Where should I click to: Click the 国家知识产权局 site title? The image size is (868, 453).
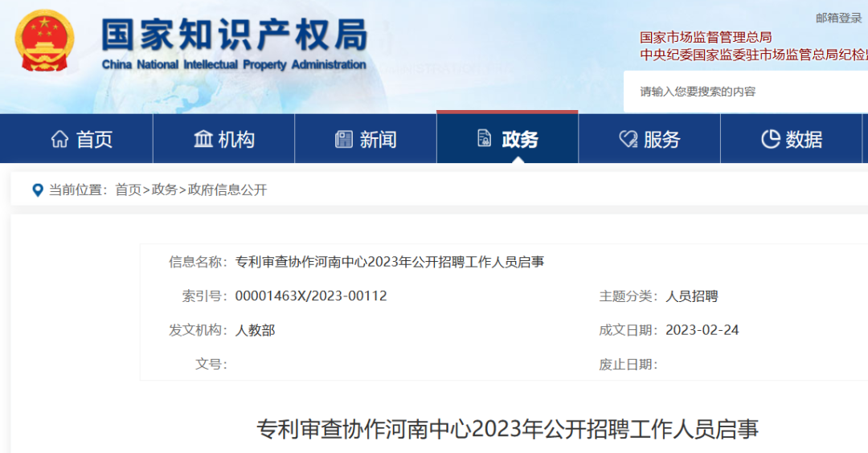235,35
